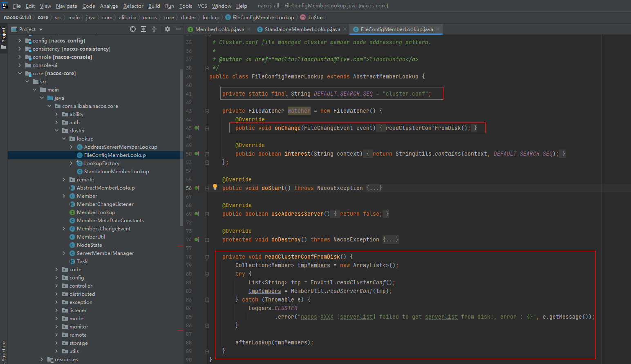Click the folded {...} of doStart

pos(374,188)
